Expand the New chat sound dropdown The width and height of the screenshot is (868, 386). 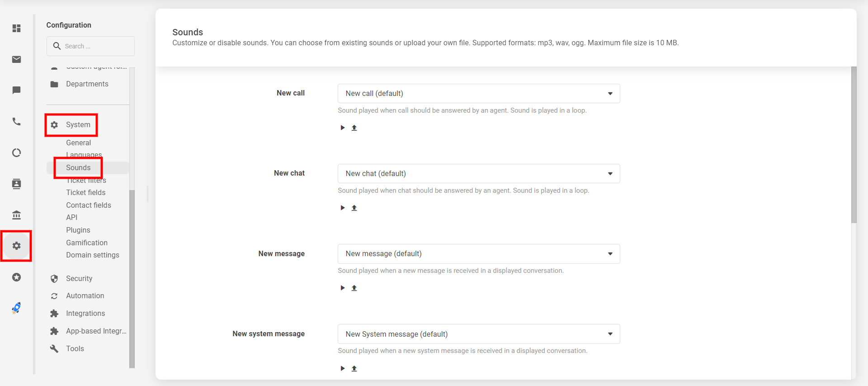(x=478, y=173)
